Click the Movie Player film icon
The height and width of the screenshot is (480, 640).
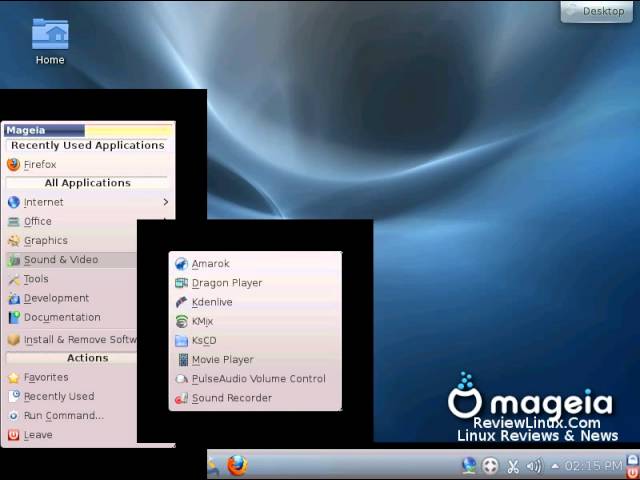[183, 360]
